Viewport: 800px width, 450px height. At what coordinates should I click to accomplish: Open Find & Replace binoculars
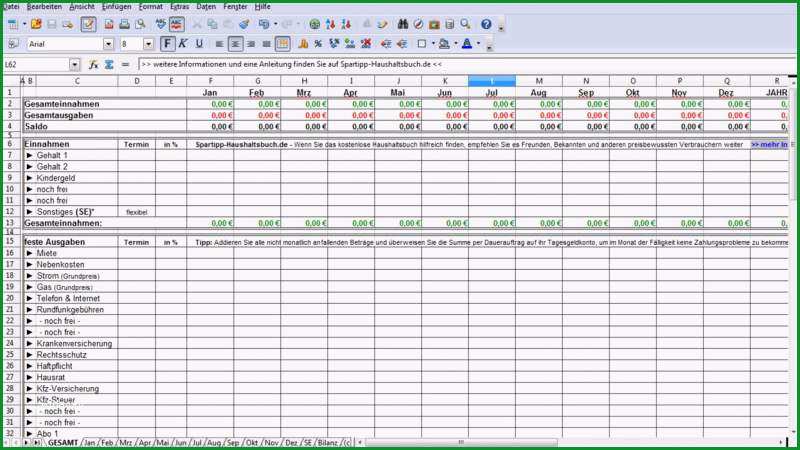coord(403,24)
